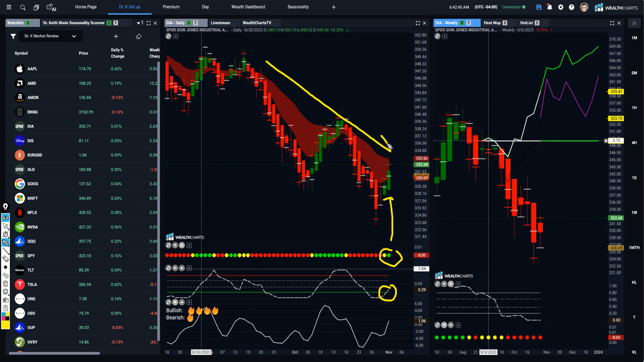Open the search magnifier
The image size is (644, 362).
coord(23,7)
